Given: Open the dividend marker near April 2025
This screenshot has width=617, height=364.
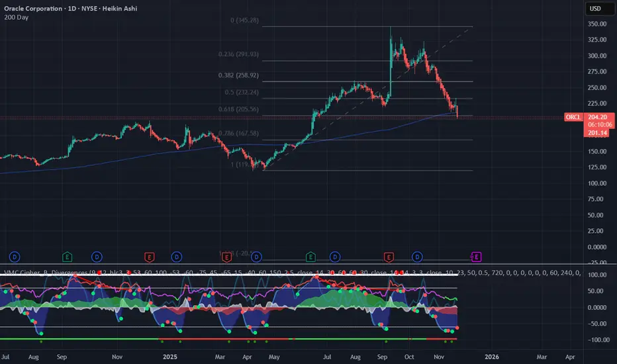Looking at the screenshot, I should point(256,256).
